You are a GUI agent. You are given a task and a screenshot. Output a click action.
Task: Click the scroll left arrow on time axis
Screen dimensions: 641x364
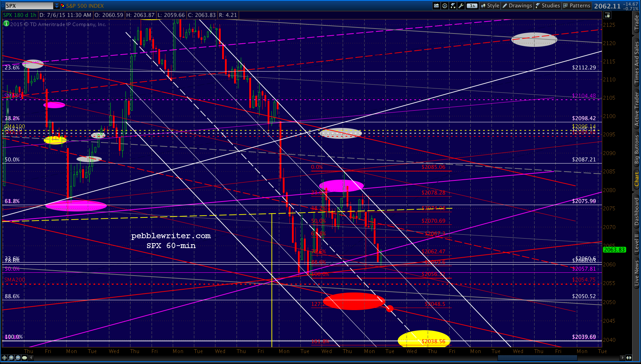point(31,358)
